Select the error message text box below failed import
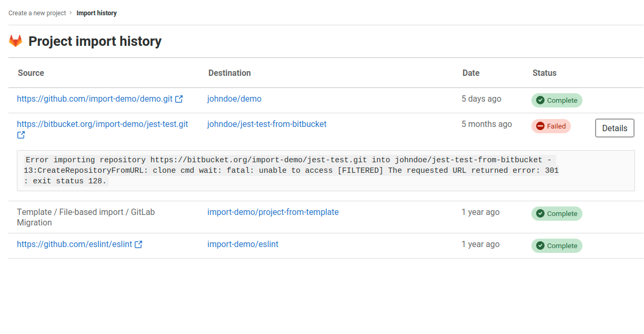644x334 pixels. (x=322, y=170)
